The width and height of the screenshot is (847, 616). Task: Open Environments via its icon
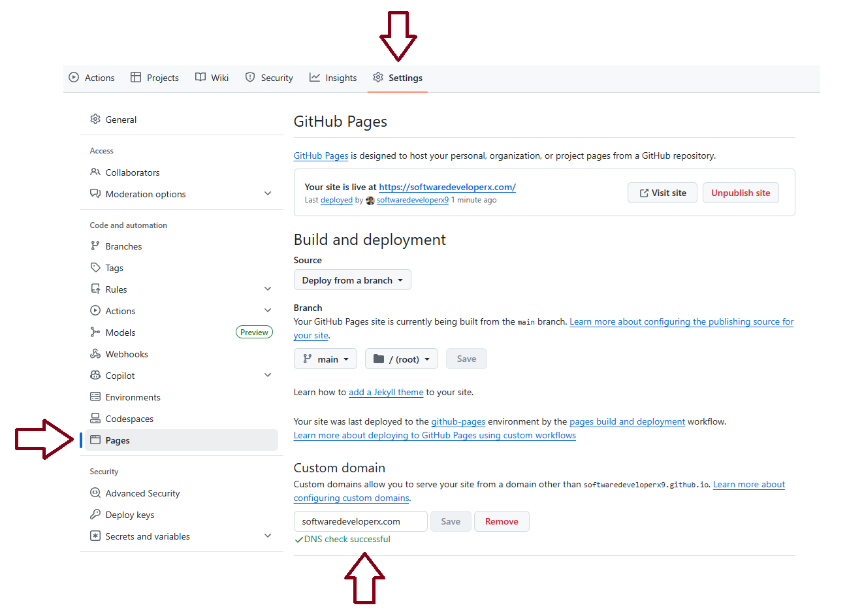(x=95, y=397)
